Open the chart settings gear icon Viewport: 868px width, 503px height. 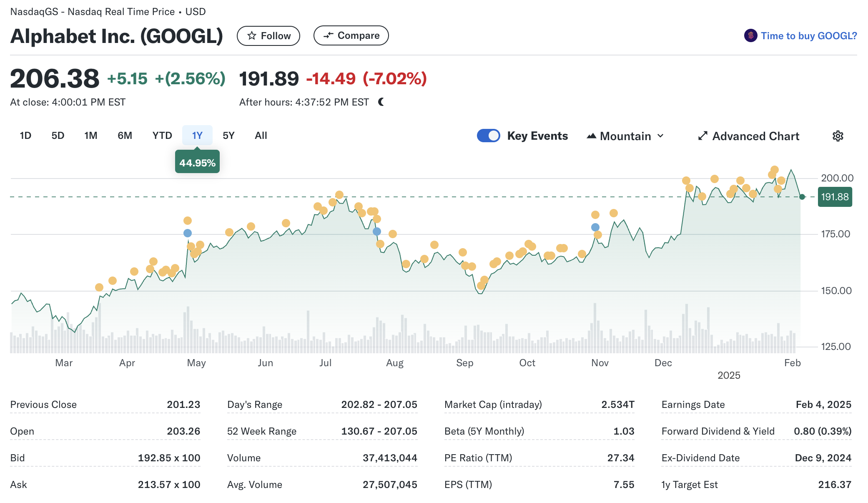pos(838,136)
